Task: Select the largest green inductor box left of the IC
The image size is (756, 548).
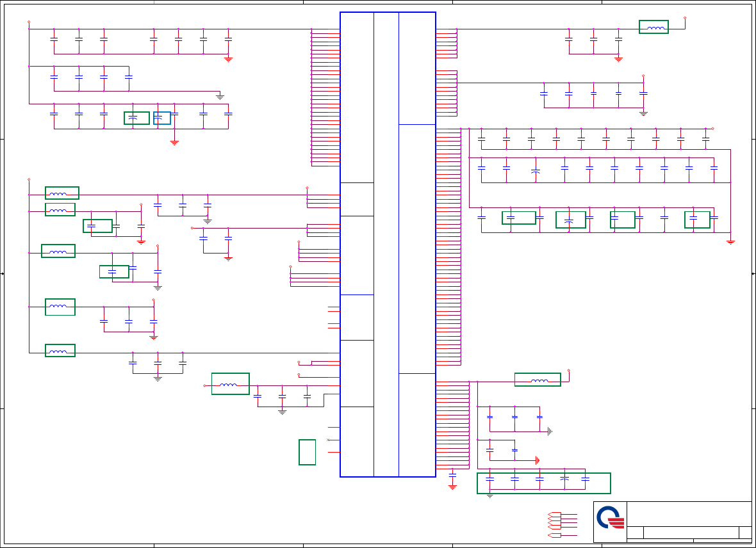Action: point(231,383)
